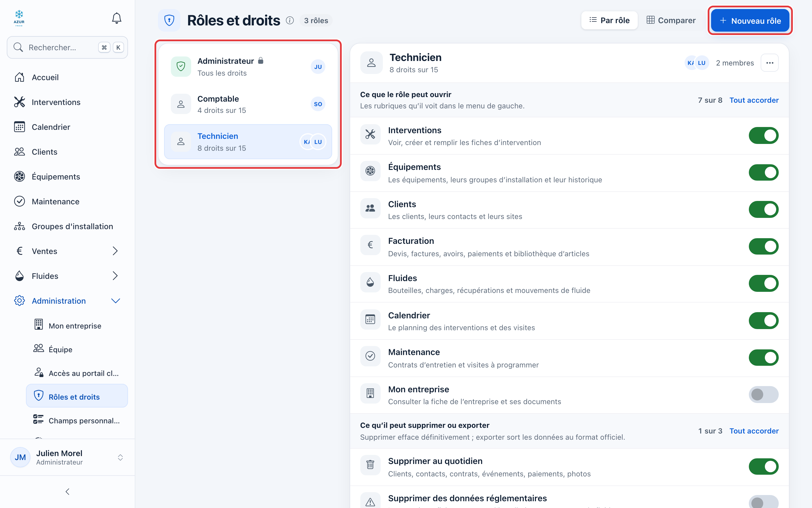Open Accès au portail client item

pos(77,373)
